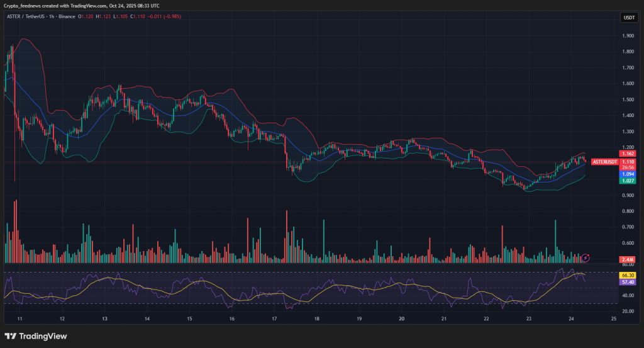Click the purple lightning bolt icon
This screenshot has height=348, width=644.
[586, 257]
